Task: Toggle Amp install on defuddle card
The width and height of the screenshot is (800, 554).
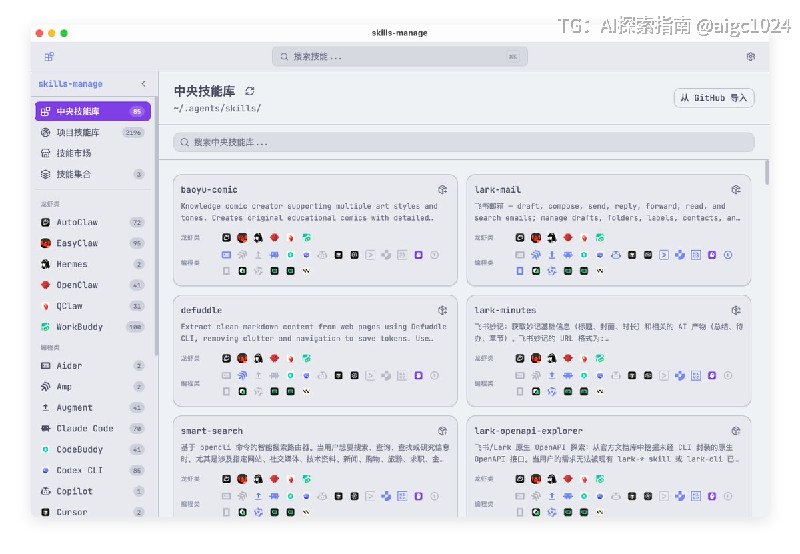Action: (242, 375)
